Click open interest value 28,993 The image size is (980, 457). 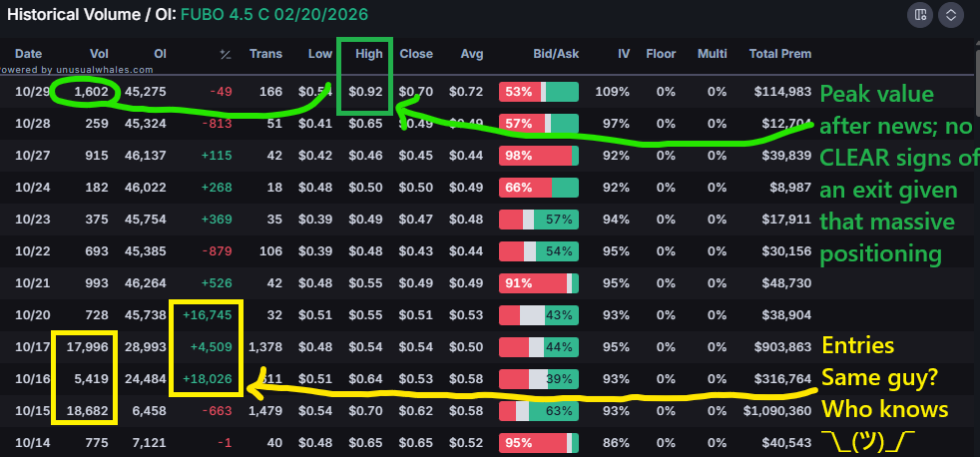pos(146,347)
